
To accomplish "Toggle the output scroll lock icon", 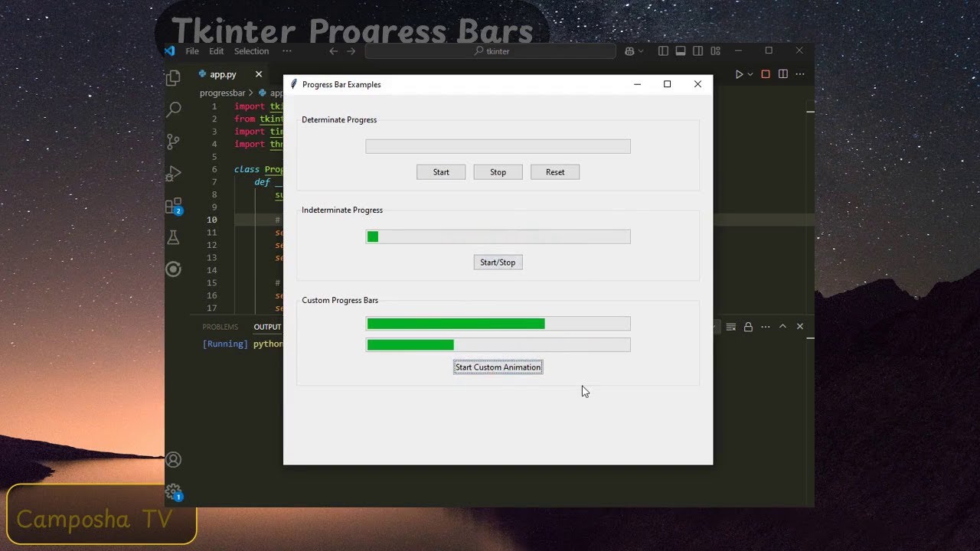I will pos(748,327).
